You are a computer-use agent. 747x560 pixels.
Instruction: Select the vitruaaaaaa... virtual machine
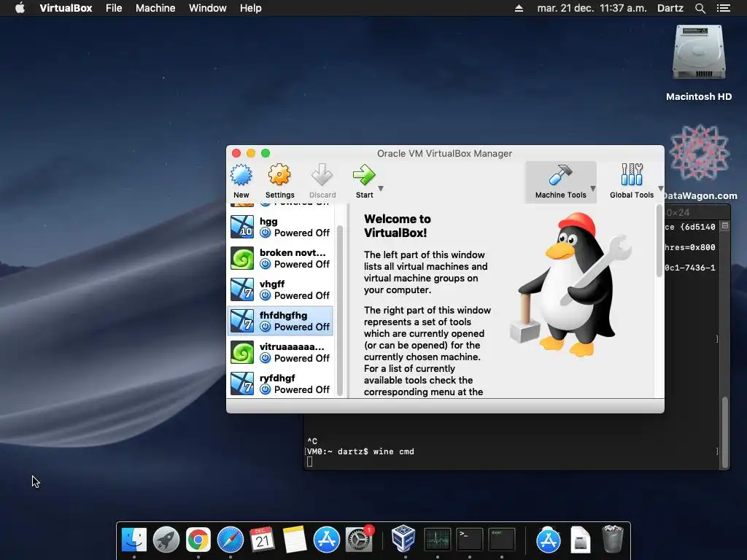click(x=281, y=352)
